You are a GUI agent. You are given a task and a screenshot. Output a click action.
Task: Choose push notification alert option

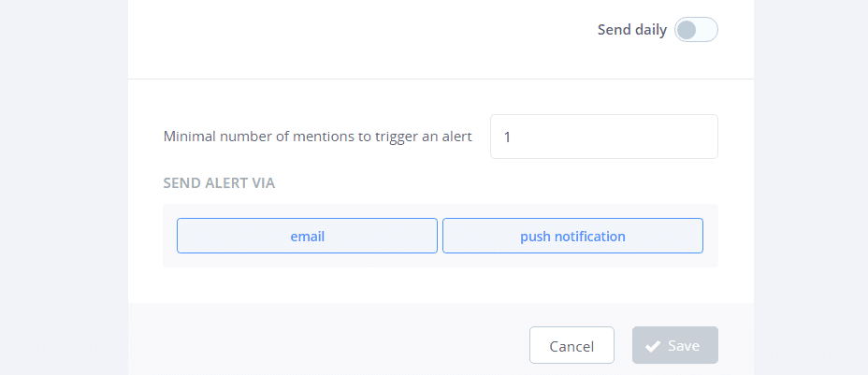click(x=572, y=236)
